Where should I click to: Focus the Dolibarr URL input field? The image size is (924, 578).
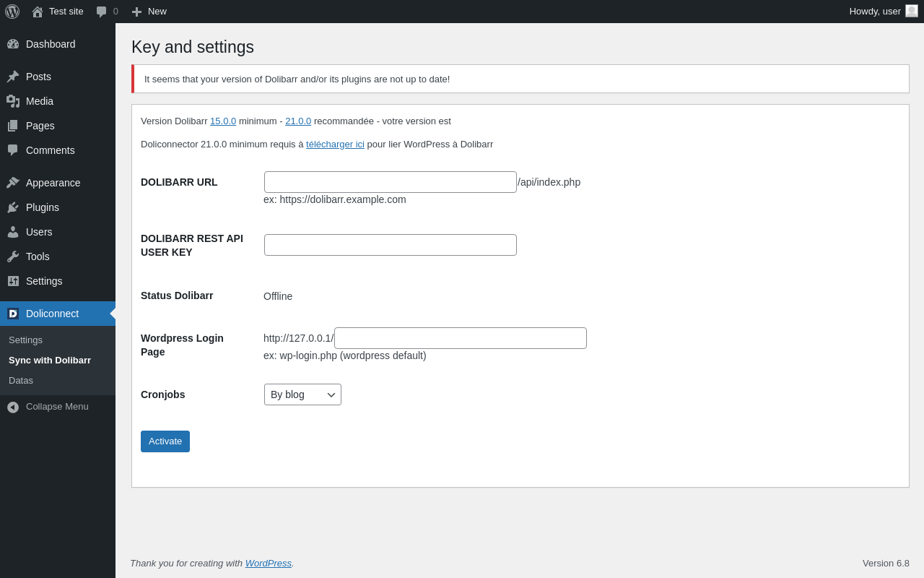390,182
